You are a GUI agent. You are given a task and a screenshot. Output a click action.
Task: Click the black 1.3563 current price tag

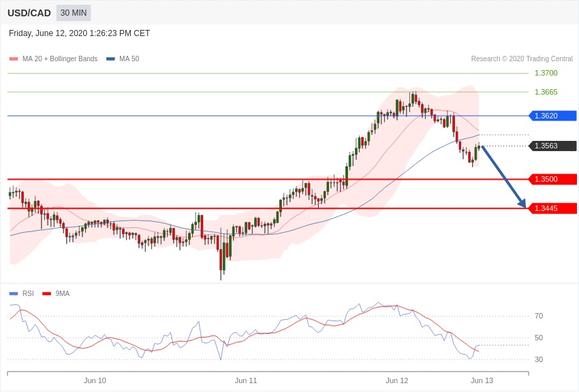point(552,146)
